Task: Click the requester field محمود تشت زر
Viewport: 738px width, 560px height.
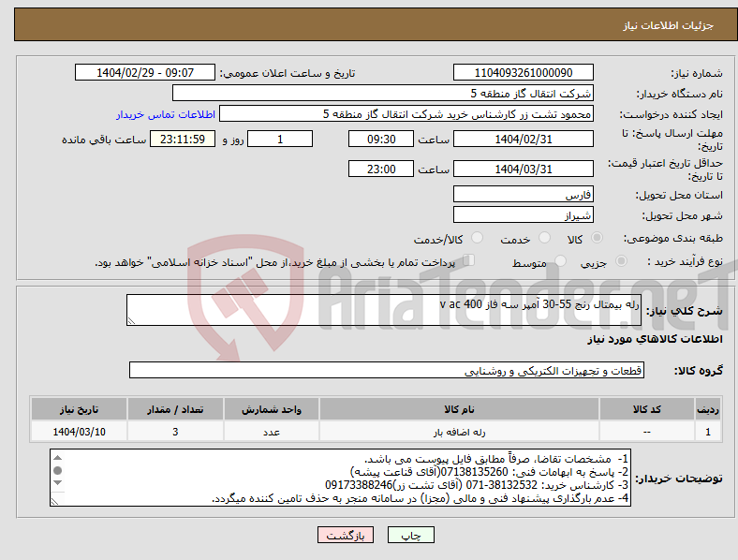Action: 406,114
